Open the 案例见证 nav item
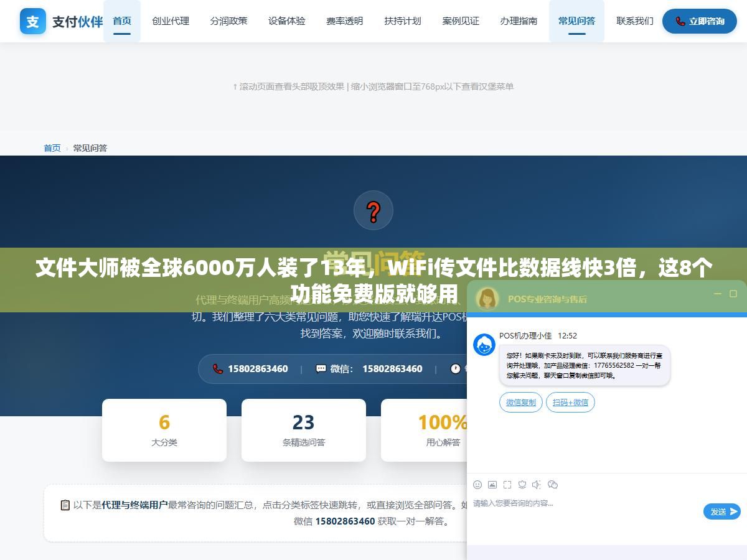 pos(461,21)
